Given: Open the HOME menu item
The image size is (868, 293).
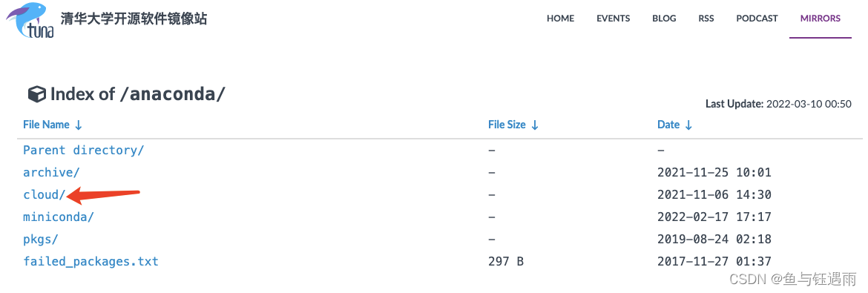Looking at the screenshot, I should [560, 19].
